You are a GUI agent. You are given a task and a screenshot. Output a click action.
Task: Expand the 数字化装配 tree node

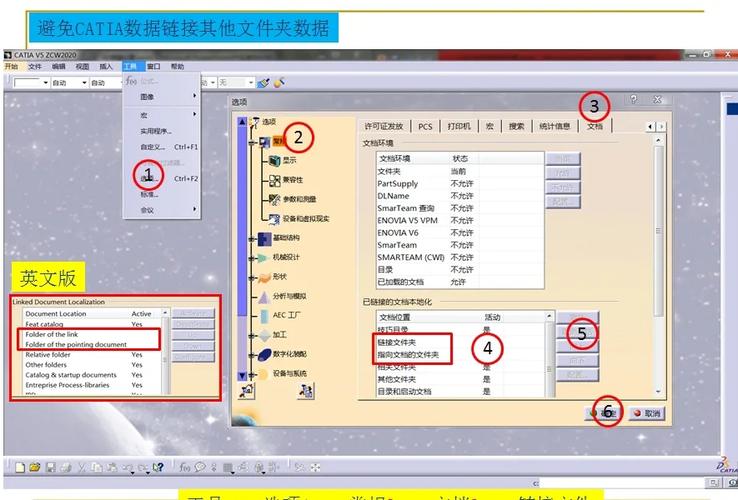252,355
